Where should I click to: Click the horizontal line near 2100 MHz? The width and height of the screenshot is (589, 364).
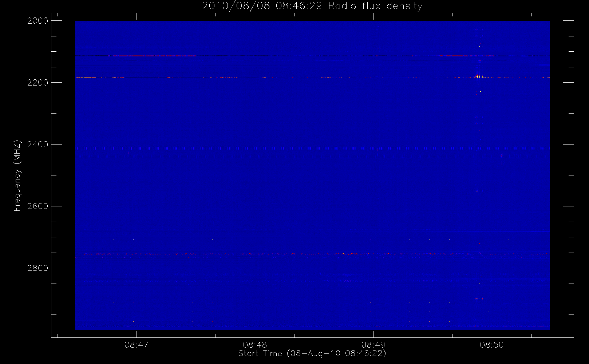[x=312, y=56]
